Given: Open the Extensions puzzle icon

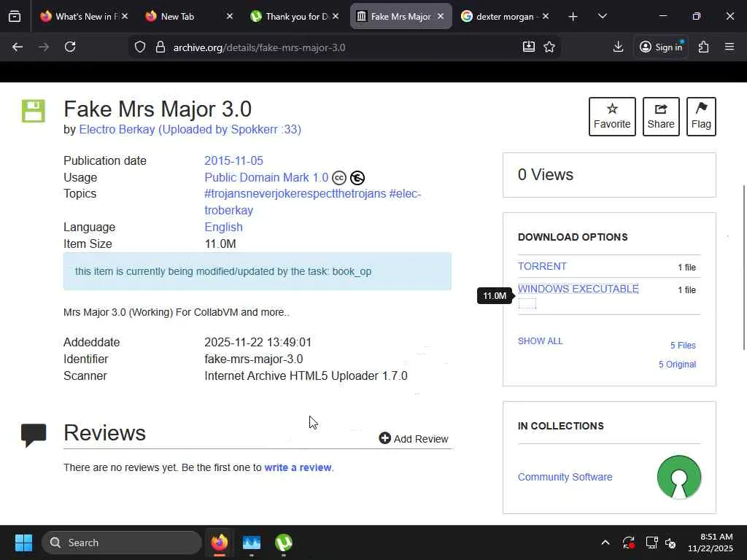Looking at the screenshot, I should pos(704,47).
